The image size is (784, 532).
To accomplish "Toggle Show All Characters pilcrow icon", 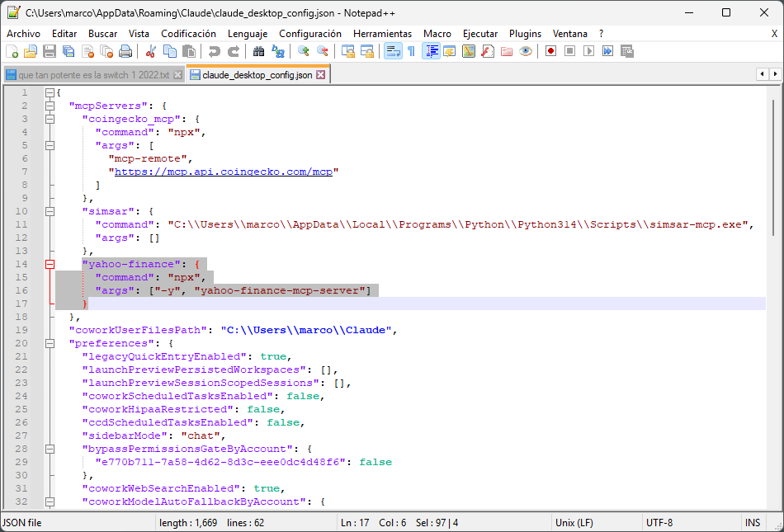I will [x=412, y=51].
